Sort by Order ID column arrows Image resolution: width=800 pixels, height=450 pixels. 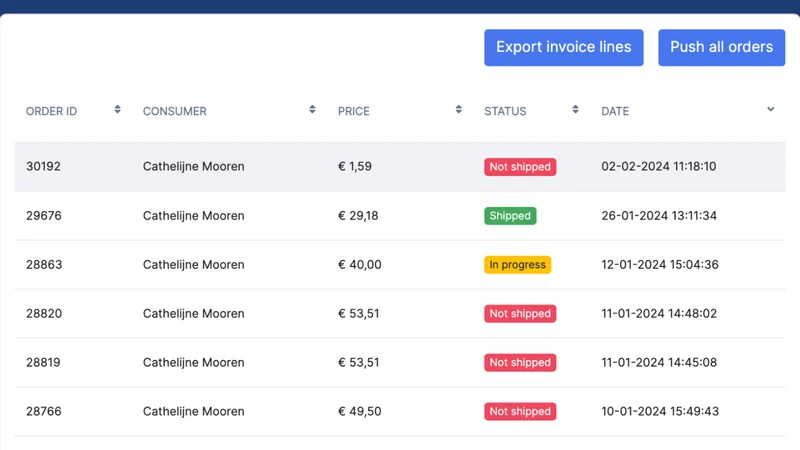click(117, 109)
